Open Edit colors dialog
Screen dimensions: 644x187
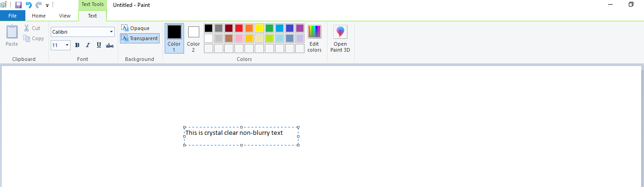[x=315, y=39]
